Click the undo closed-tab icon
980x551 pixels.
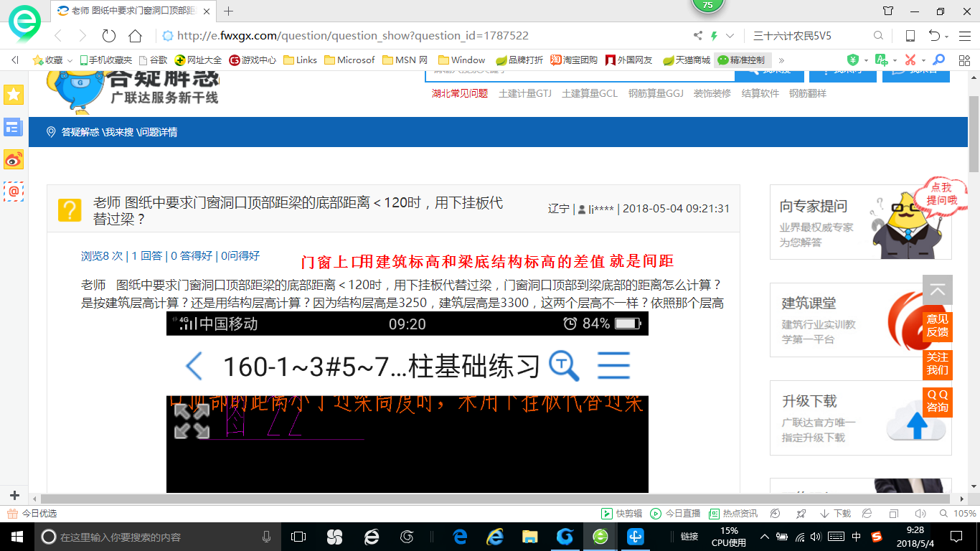click(x=934, y=36)
